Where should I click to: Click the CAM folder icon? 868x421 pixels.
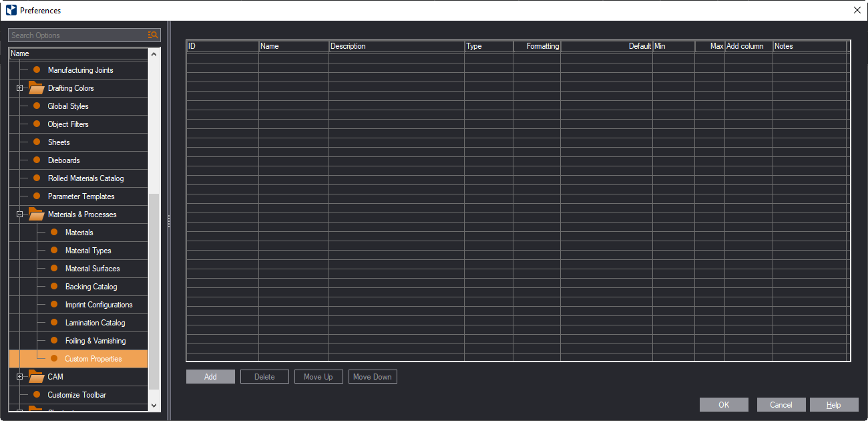36,377
